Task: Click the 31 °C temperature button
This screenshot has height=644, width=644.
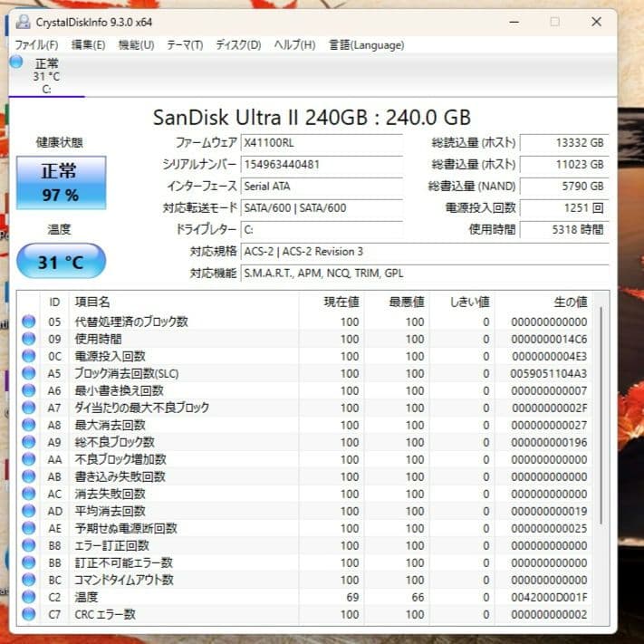Action: 62,261
